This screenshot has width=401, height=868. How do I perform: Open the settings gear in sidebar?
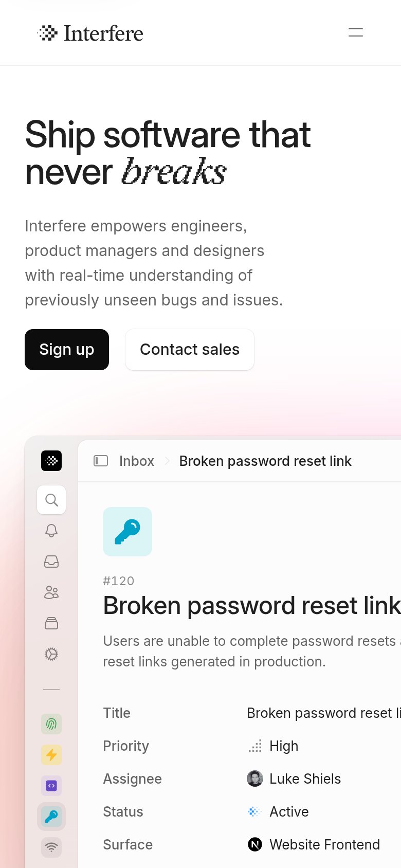pos(51,654)
